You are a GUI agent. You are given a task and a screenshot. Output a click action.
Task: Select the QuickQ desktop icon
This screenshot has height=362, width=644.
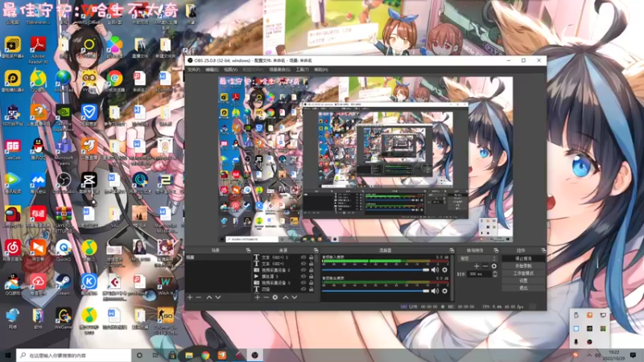click(x=64, y=250)
